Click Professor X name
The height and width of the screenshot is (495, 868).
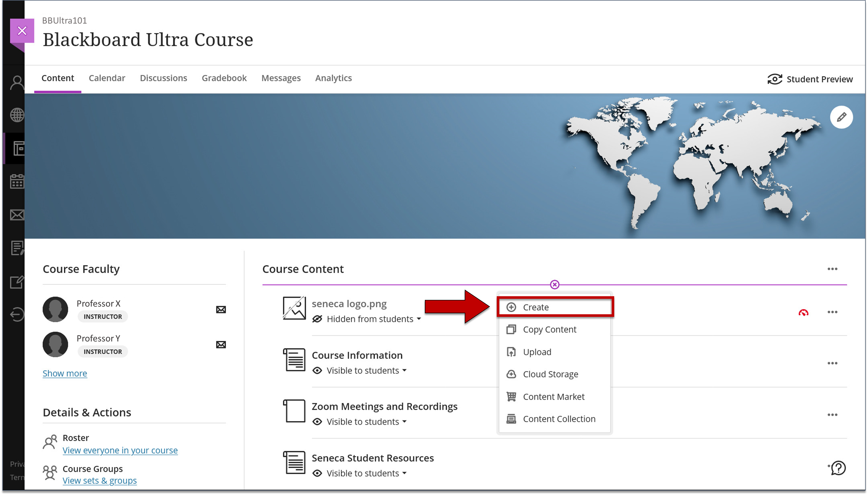tap(98, 304)
